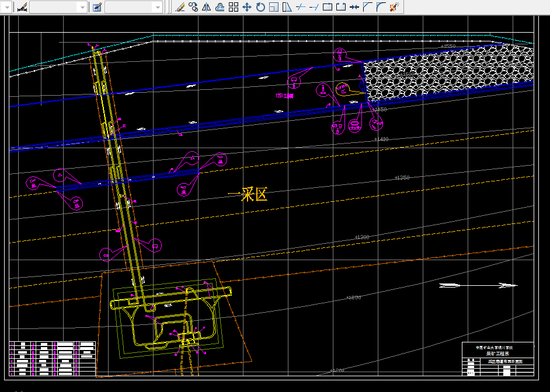Expand the table style dropdown

click(x=158, y=7)
